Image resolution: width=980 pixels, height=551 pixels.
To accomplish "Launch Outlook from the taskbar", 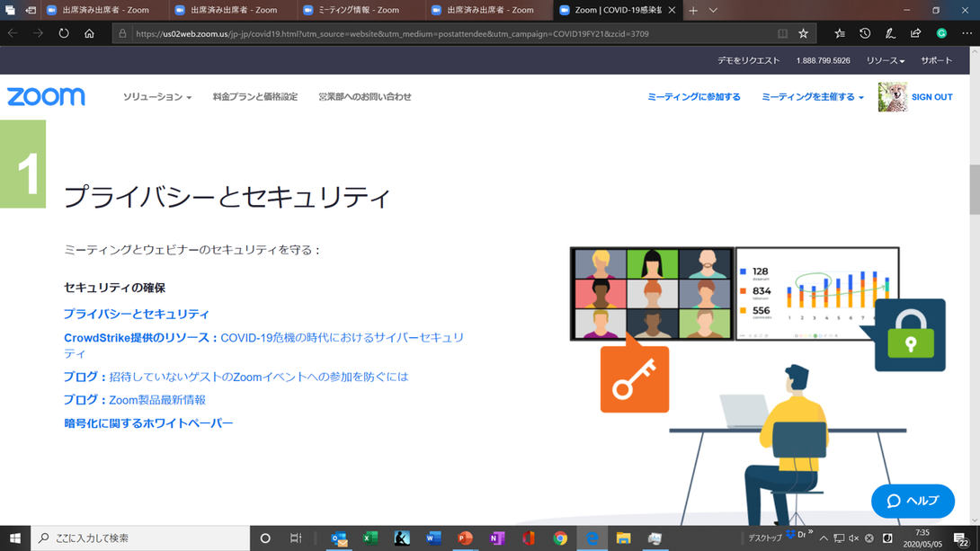I will (339, 538).
